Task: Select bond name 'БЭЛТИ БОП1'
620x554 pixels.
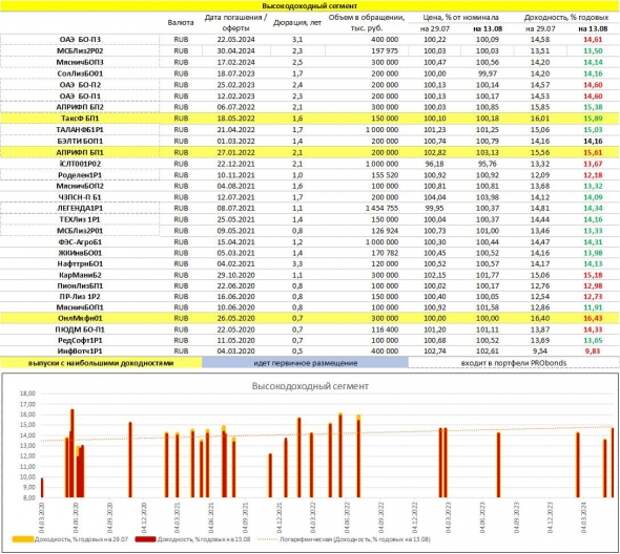Action: point(80,141)
